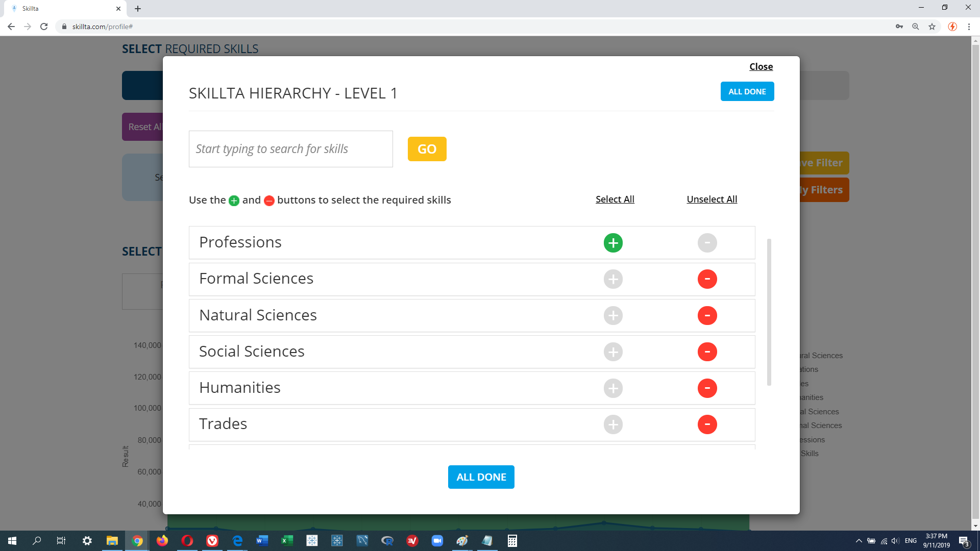Open a new browser tab
Image resolution: width=980 pixels, height=551 pixels.
coord(138,9)
